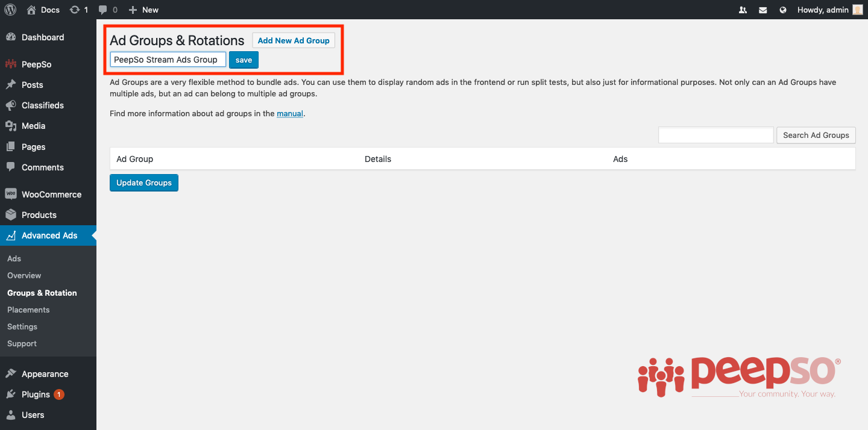The height and width of the screenshot is (430, 868).
Task: Open the updates icon showing 1
Action: [75, 10]
